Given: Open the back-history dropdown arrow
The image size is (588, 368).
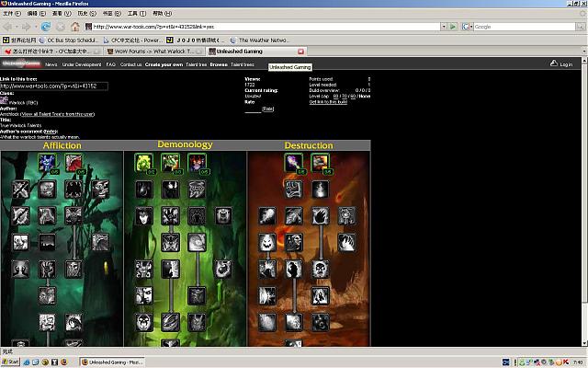Looking at the screenshot, I should (x=17, y=27).
